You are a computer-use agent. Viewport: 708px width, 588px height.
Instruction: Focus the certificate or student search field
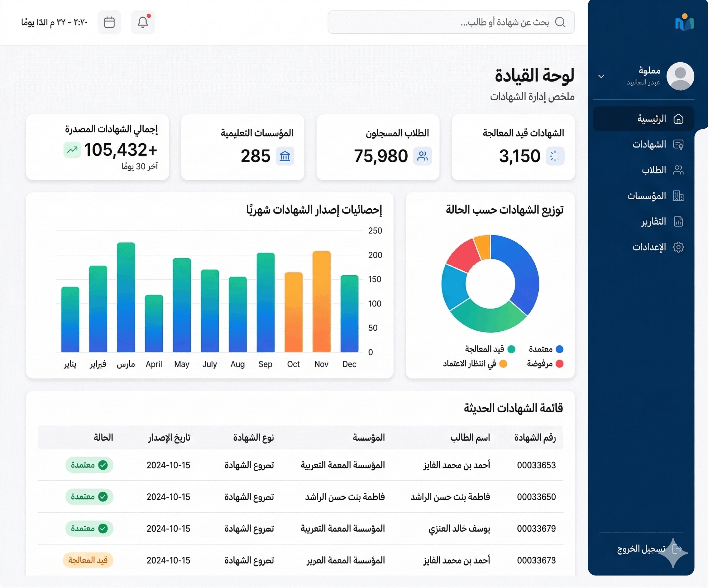click(451, 22)
